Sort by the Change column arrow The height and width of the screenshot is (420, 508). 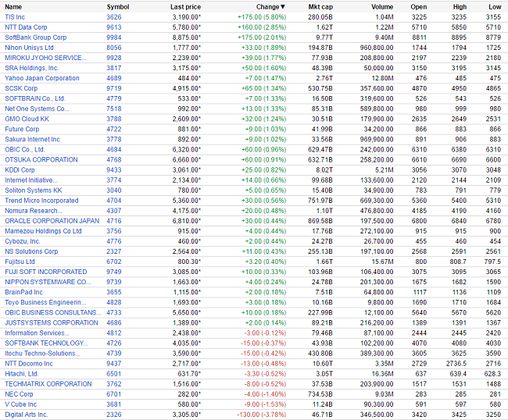pos(283,7)
